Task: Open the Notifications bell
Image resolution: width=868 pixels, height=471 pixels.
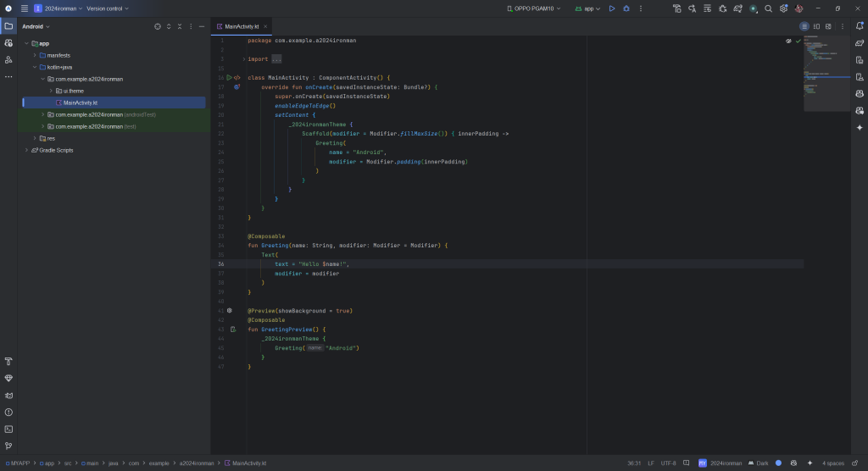Action: point(860,26)
